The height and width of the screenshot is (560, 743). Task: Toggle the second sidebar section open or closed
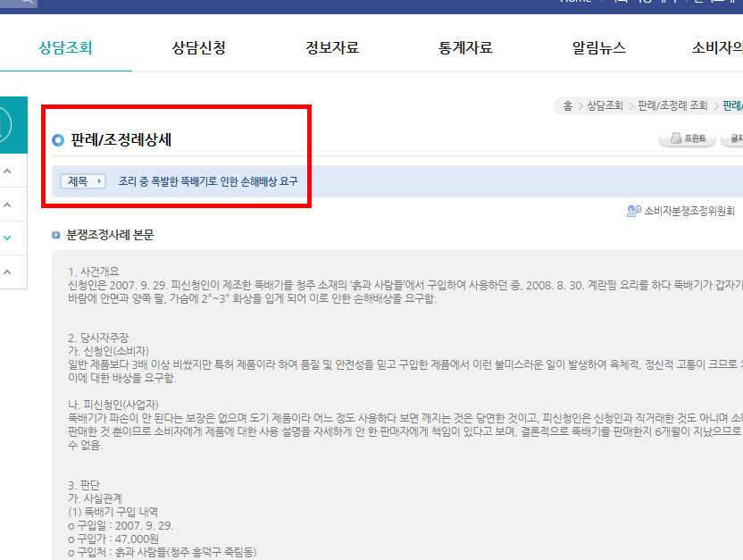[7, 204]
